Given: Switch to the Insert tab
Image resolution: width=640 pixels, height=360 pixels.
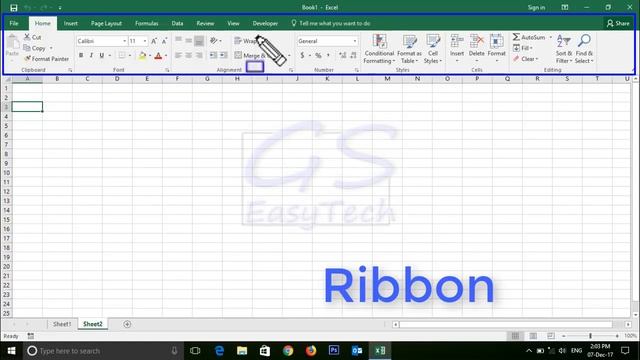Looking at the screenshot, I should click(71, 23).
